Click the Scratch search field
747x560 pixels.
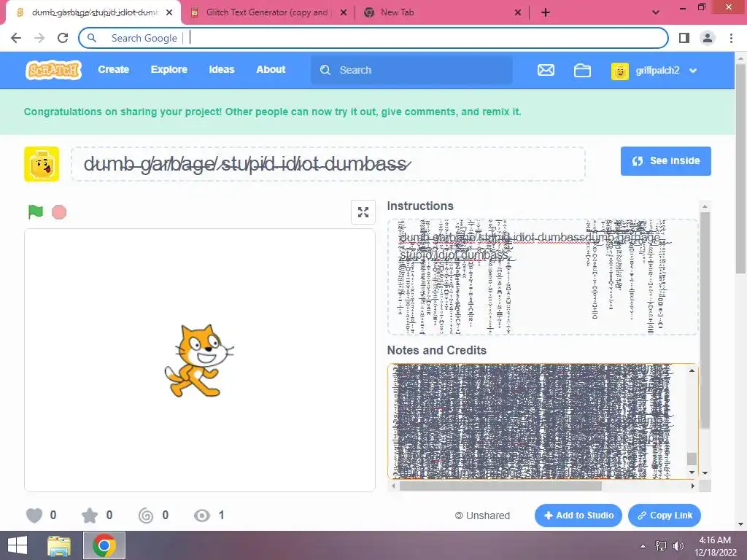pyautogui.click(x=412, y=70)
